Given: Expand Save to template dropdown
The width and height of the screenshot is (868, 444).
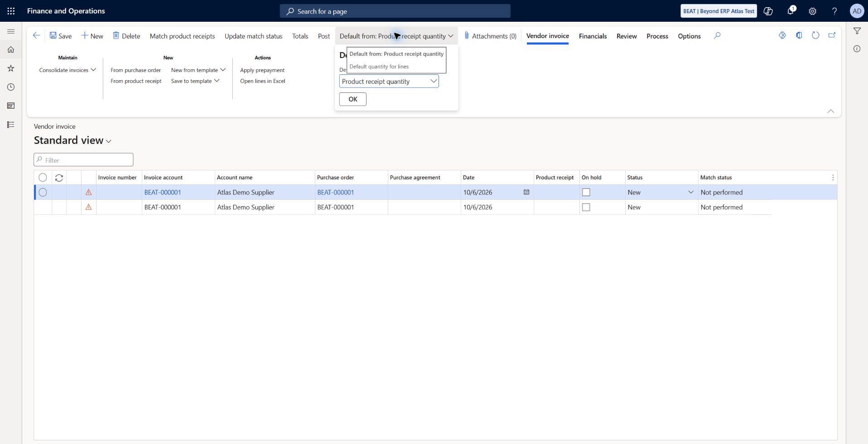Looking at the screenshot, I should 195,81.
